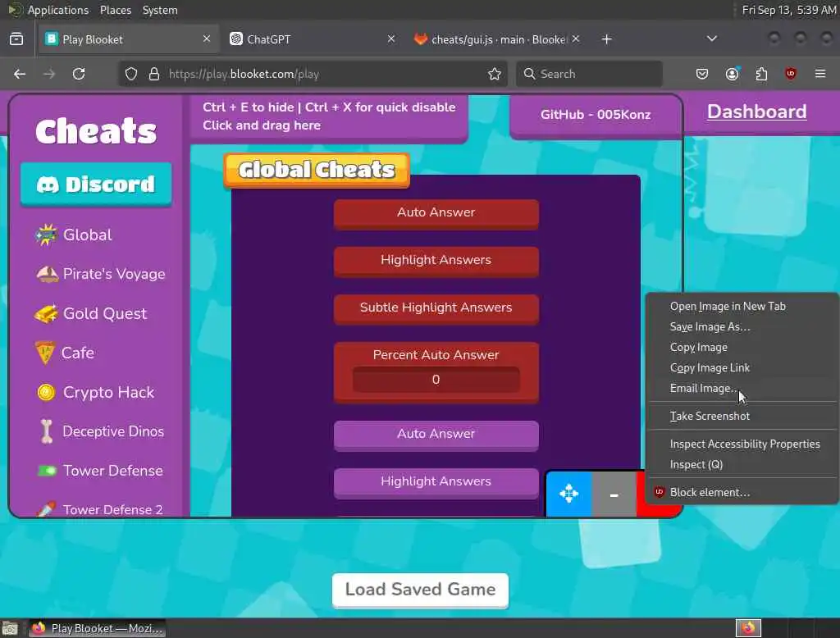This screenshot has width=840, height=638.
Task: Open Tower Defense cheats
Action: coord(99,471)
